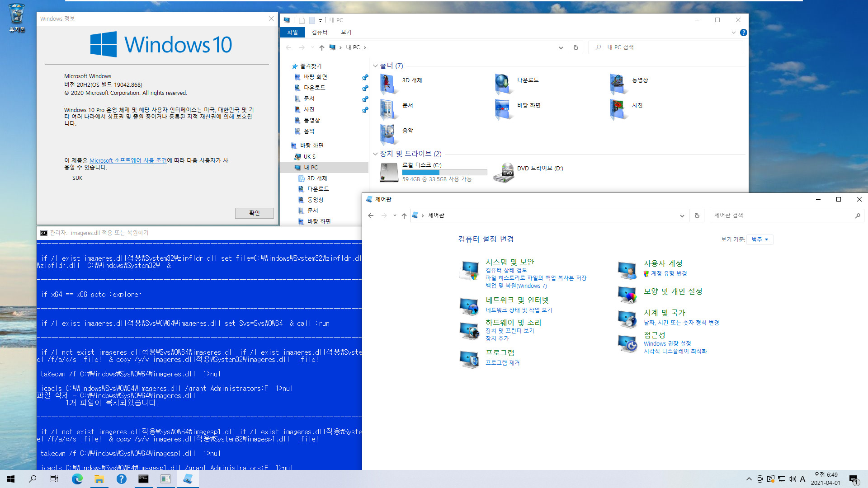Screen dimensions: 868x488
Task: Open the 보기 ribbon tab
Action: [x=346, y=32]
